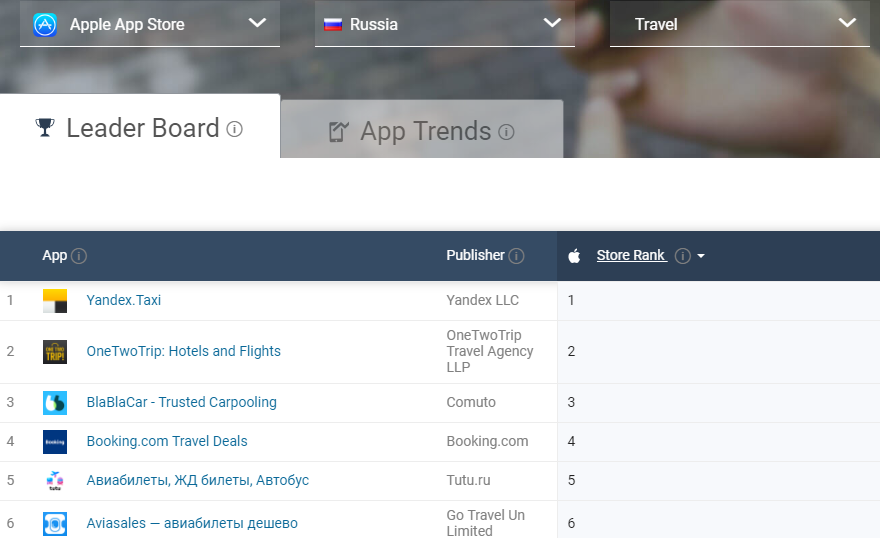Image resolution: width=880 pixels, height=538 pixels.
Task: Click the Tutu.ru app icon
Action: point(55,481)
